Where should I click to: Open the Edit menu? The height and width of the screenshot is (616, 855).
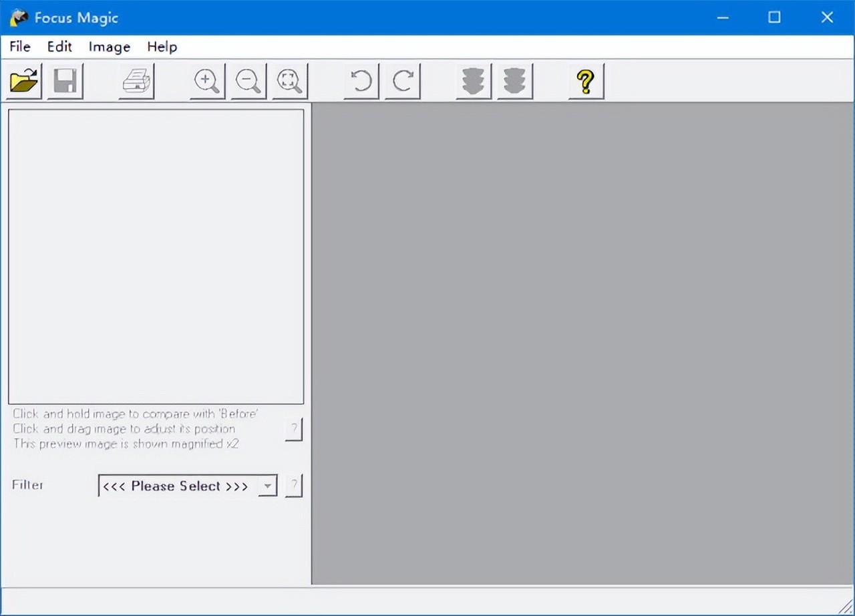[x=59, y=47]
